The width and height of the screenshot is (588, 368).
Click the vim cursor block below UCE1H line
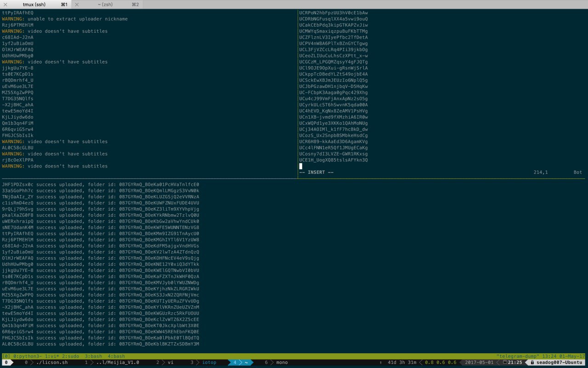[x=300, y=166]
